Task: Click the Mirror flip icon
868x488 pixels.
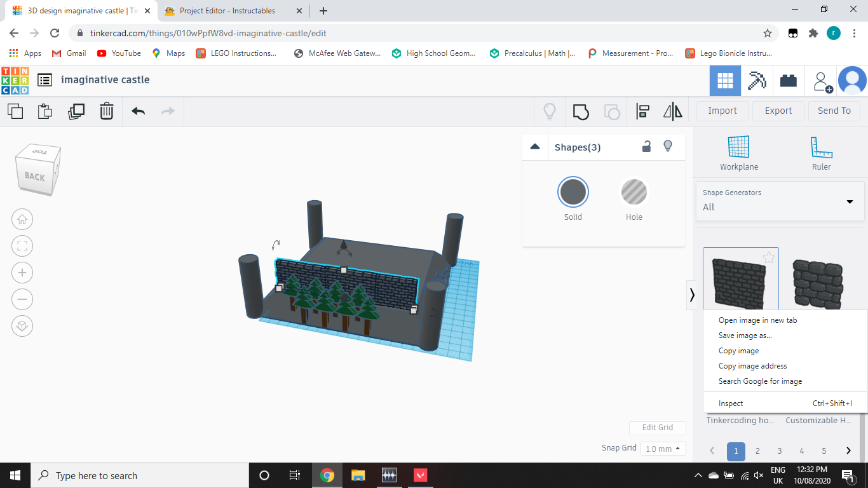Action: tap(673, 112)
